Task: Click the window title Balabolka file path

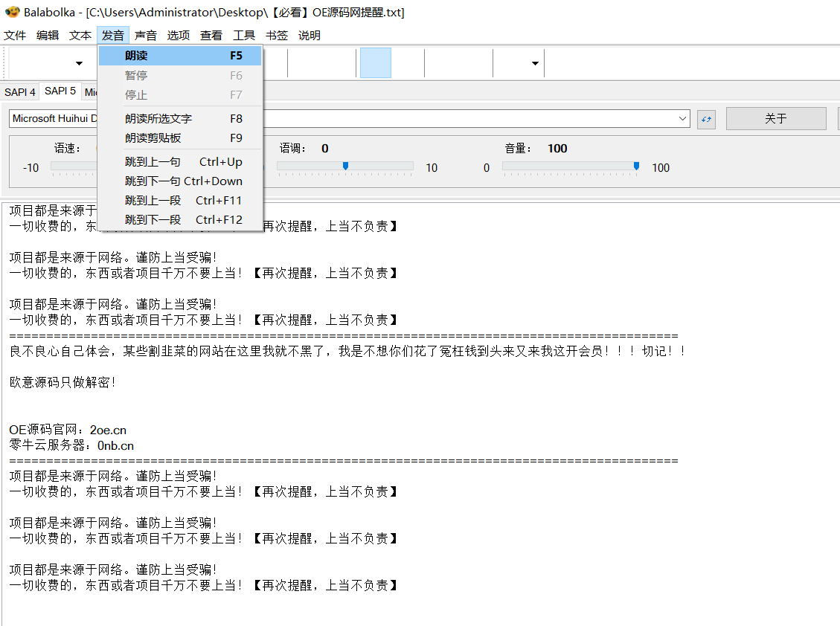Action: [x=214, y=12]
